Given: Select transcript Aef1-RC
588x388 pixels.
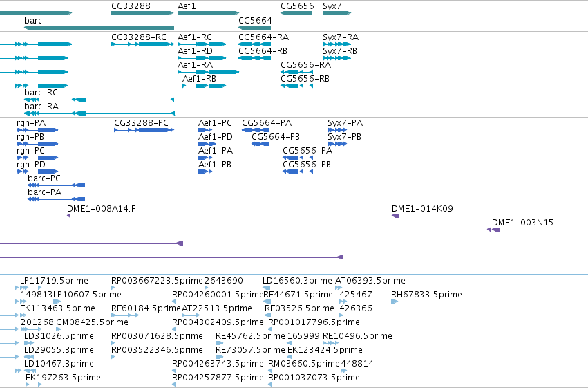Looking at the screenshot, I should click(195, 37).
